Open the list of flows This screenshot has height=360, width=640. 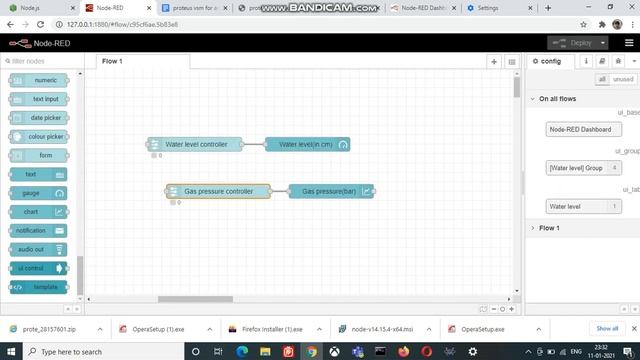tap(512, 62)
